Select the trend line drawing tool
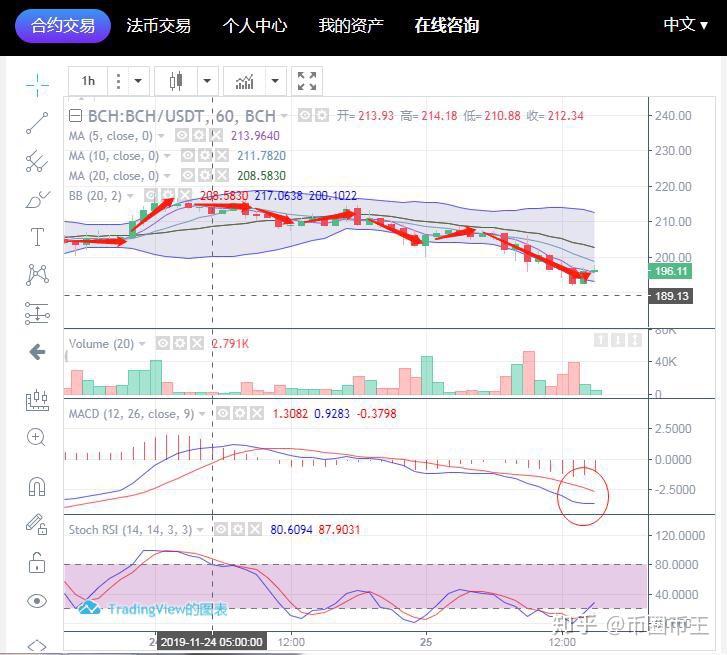 coord(37,123)
